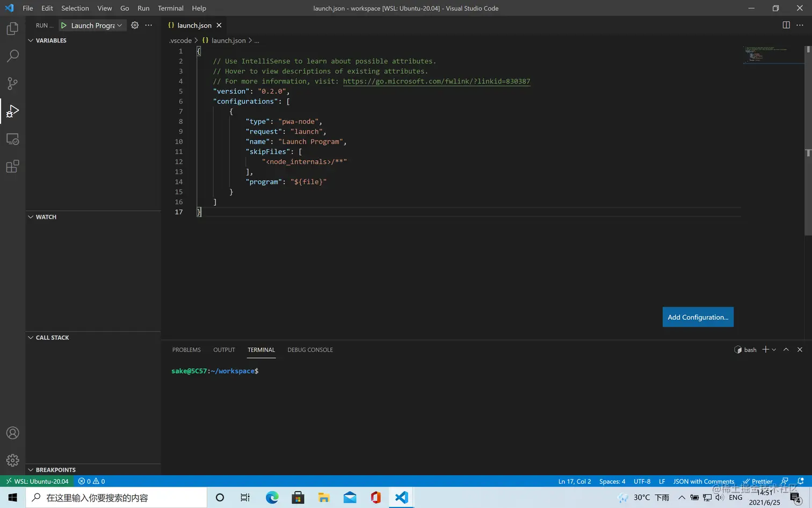Viewport: 812px width, 508px height.
Task: Open the Source Control view
Action: click(12, 83)
